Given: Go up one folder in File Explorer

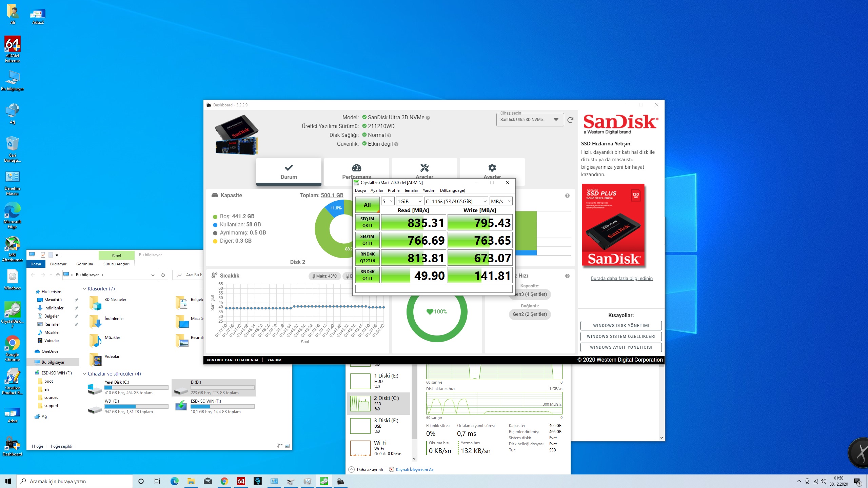Looking at the screenshot, I should (x=58, y=275).
